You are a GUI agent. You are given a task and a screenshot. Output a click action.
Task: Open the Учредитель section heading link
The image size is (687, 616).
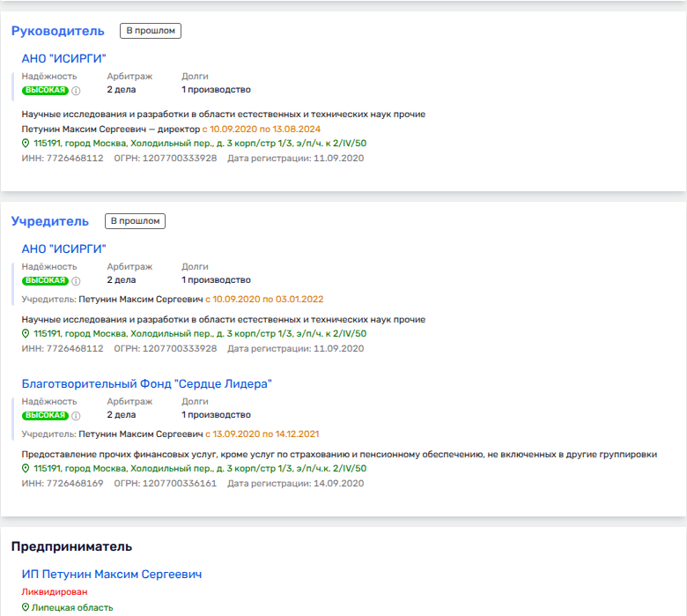[x=50, y=221]
